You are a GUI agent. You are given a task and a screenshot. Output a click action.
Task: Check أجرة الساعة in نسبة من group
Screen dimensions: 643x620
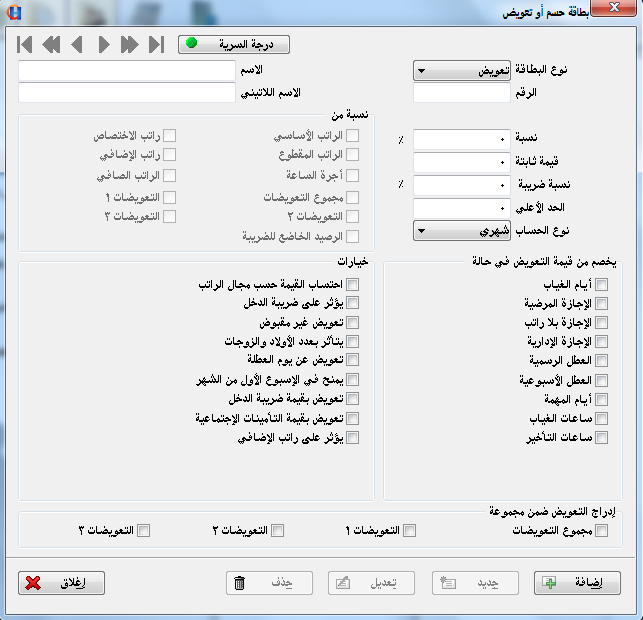pyautogui.click(x=352, y=175)
